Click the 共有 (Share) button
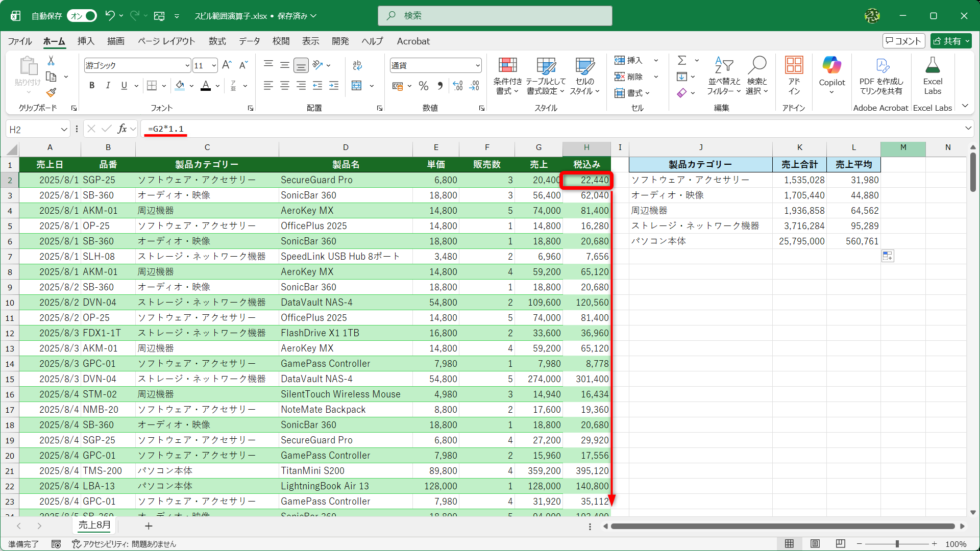980x551 pixels. (950, 41)
